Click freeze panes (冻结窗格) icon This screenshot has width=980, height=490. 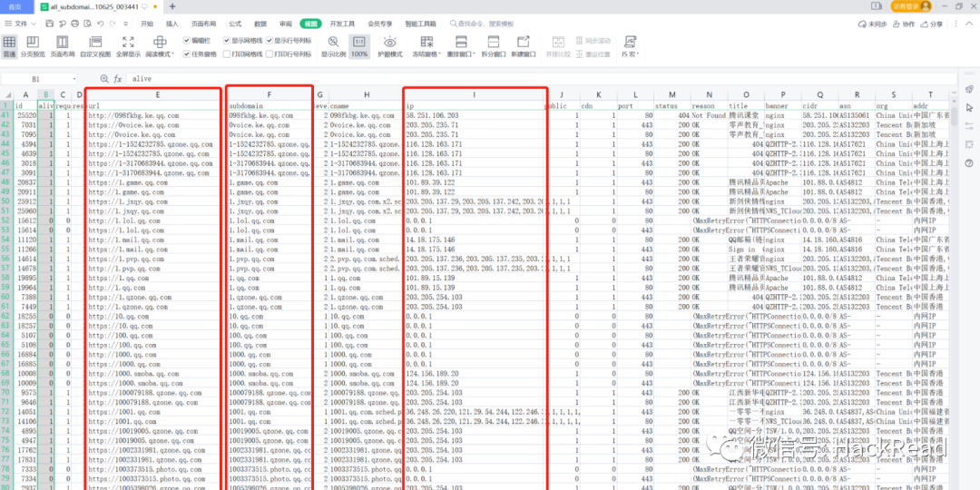426,42
